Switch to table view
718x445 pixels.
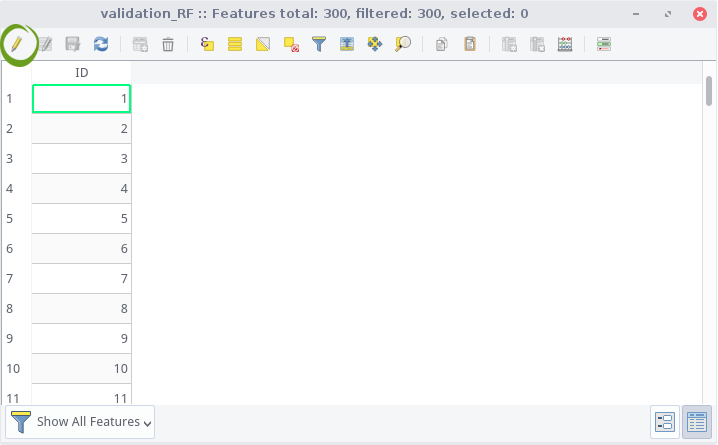click(697, 422)
